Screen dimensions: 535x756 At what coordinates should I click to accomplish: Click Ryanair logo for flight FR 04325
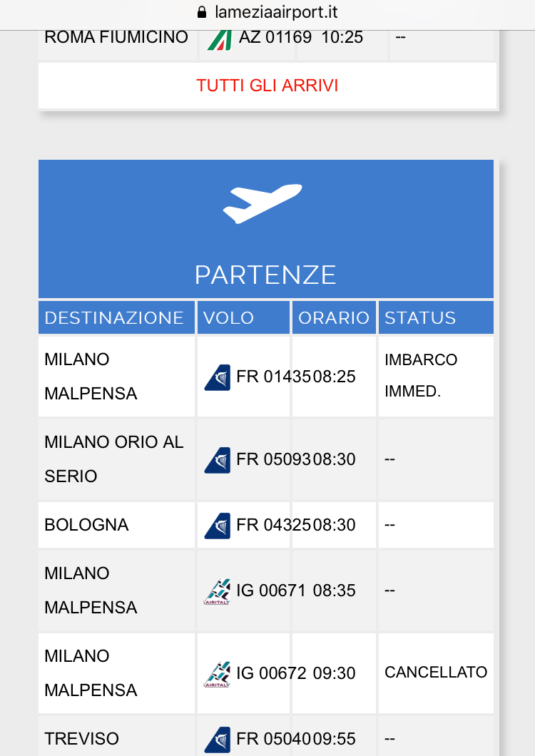218,526
